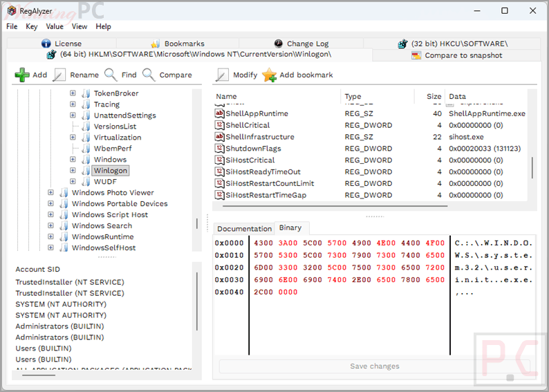Click 0x00020033 (131123) data value
This screenshot has height=392, width=549.
(485, 149)
